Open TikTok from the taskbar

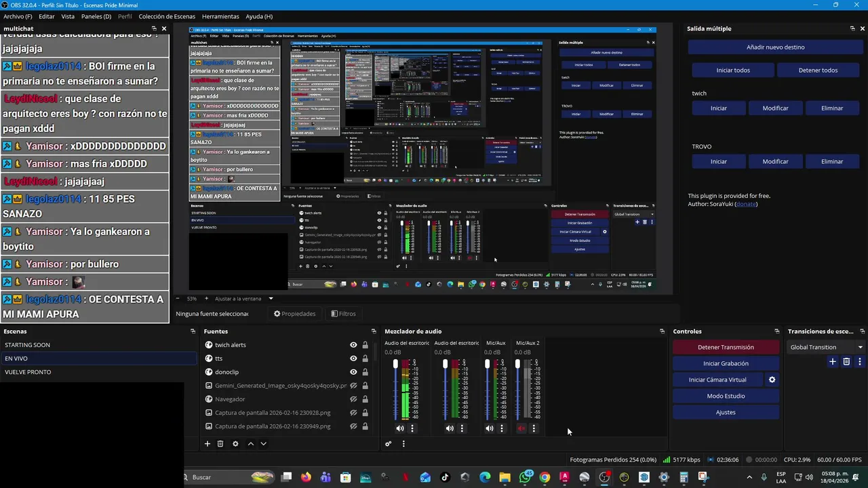click(445, 477)
